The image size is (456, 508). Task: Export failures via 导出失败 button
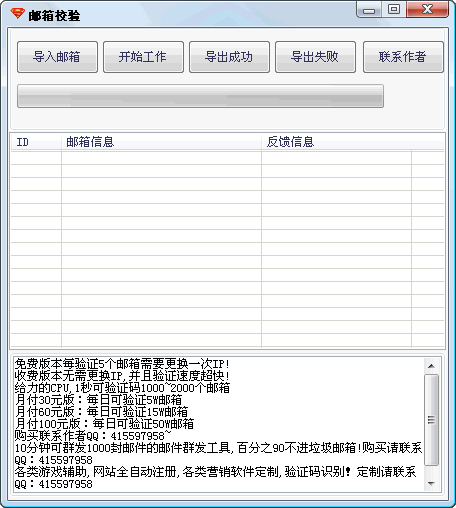[315, 57]
